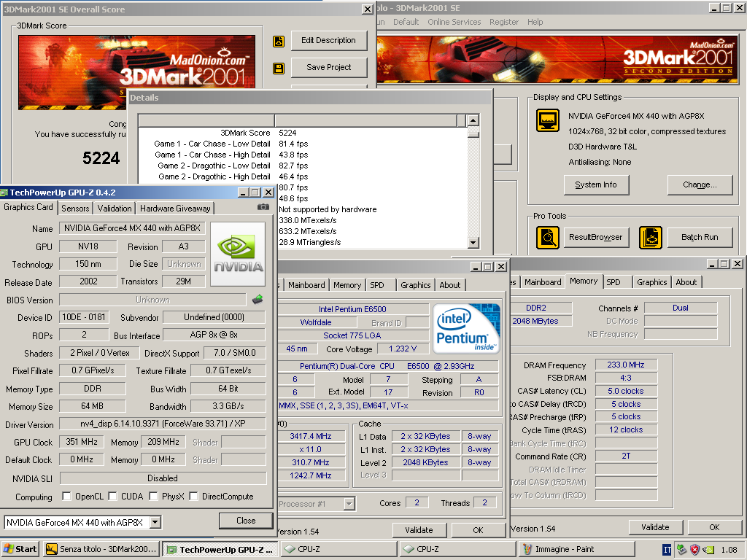
Task: Switch to the Validation tab in GPU-Z
Action: pos(115,208)
